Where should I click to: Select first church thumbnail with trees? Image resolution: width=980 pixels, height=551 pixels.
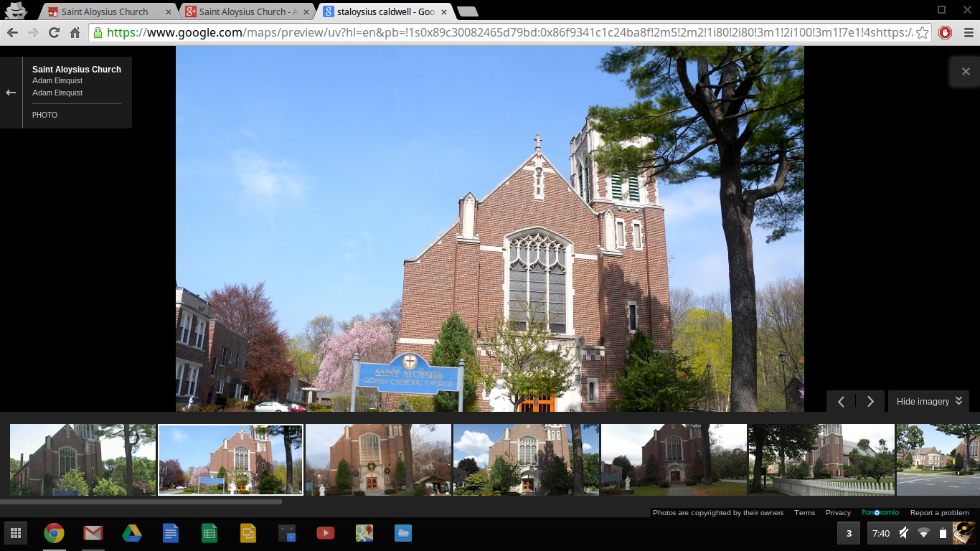83,459
